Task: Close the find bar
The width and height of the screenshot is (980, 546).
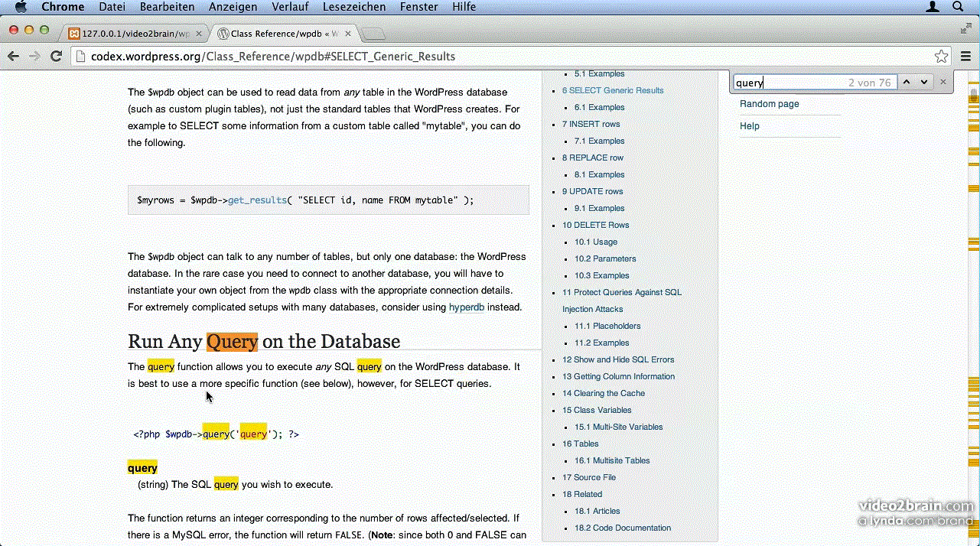Action: [943, 82]
